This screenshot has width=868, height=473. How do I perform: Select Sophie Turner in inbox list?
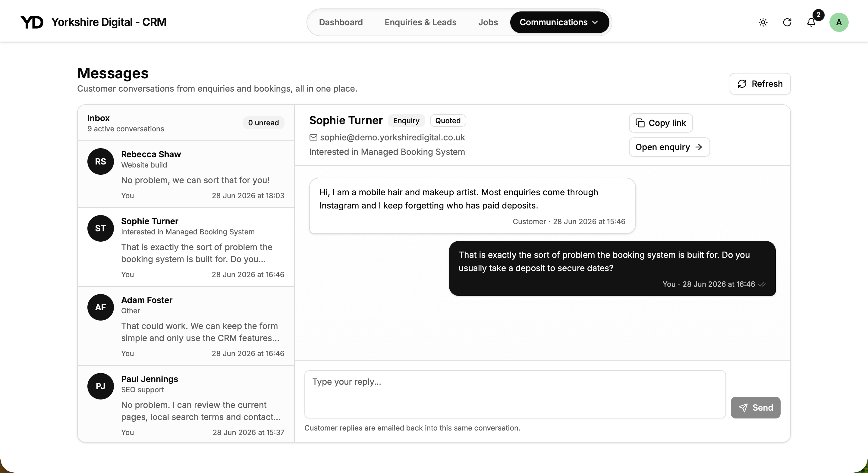[x=186, y=247]
